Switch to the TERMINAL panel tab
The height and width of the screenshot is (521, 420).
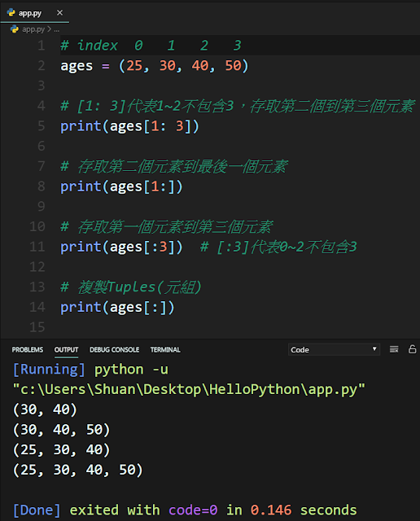[165, 349]
